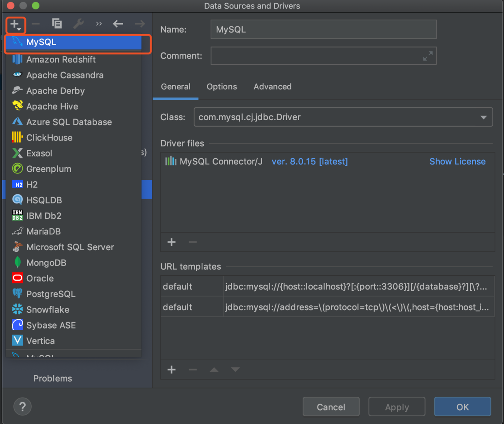Image resolution: width=504 pixels, height=424 pixels.
Task: Add a new URL template
Action: (172, 370)
